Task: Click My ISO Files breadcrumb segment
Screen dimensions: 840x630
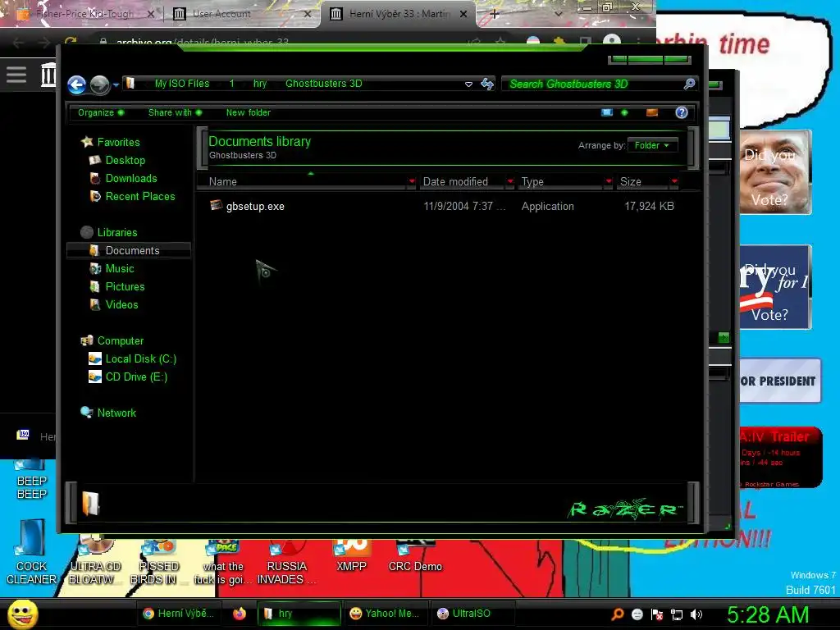Action: click(181, 84)
